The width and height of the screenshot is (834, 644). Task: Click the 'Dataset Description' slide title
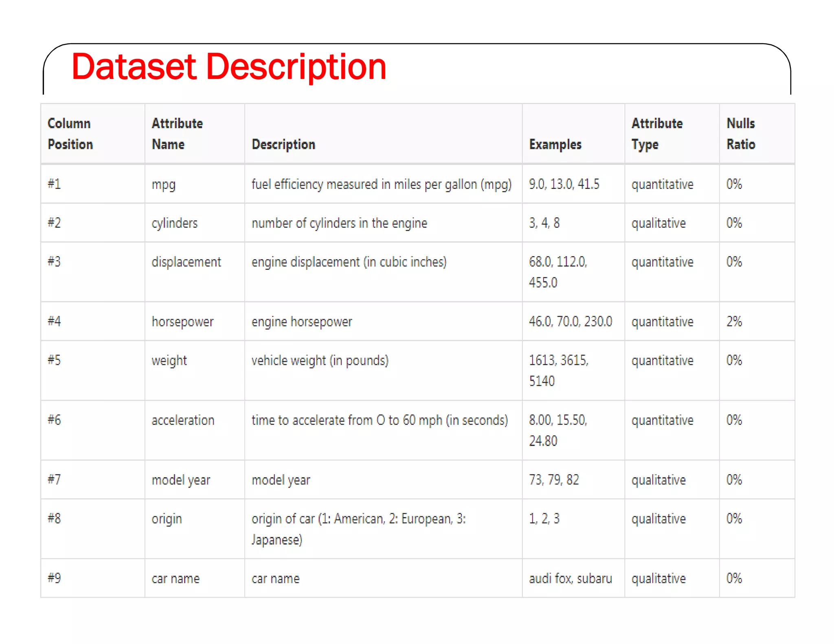229,67
